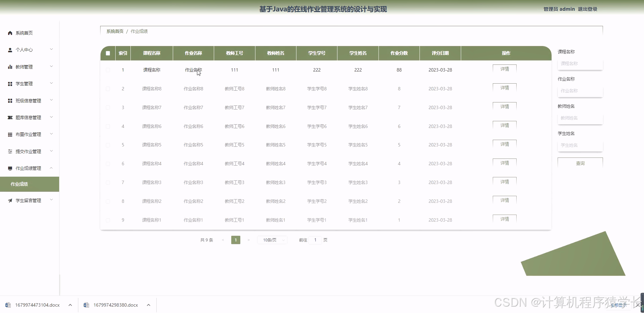This screenshot has width=644, height=313.
Task: Focus the 课程名称 search field
Action: click(580, 63)
